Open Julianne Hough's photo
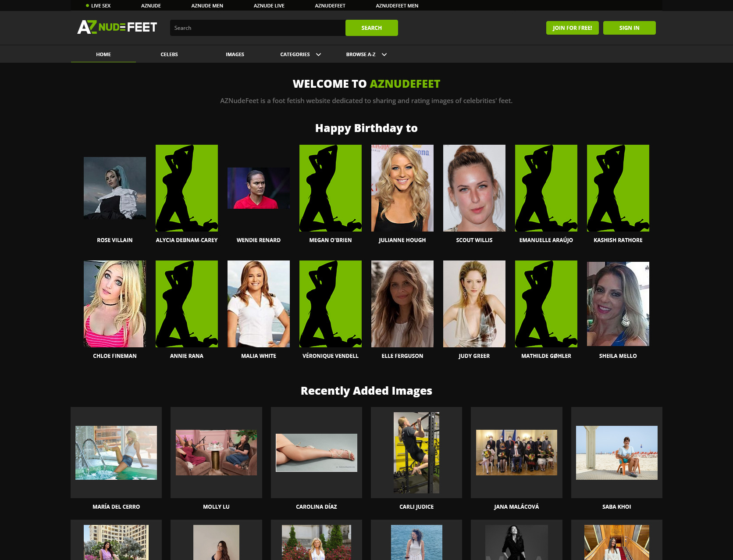The width and height of the screenshot is (733, 560). 402,188
